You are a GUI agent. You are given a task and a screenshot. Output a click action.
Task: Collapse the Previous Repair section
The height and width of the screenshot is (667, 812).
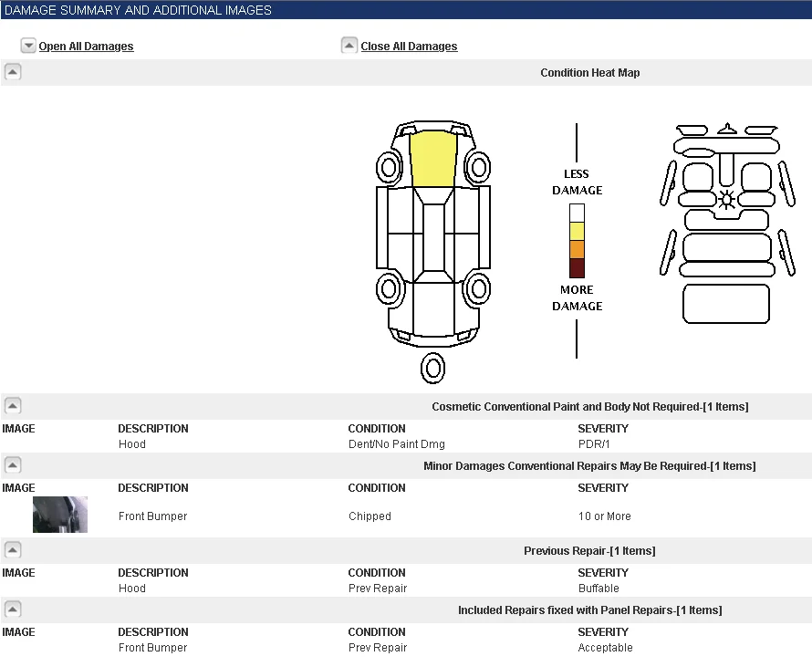click(13, 549)
